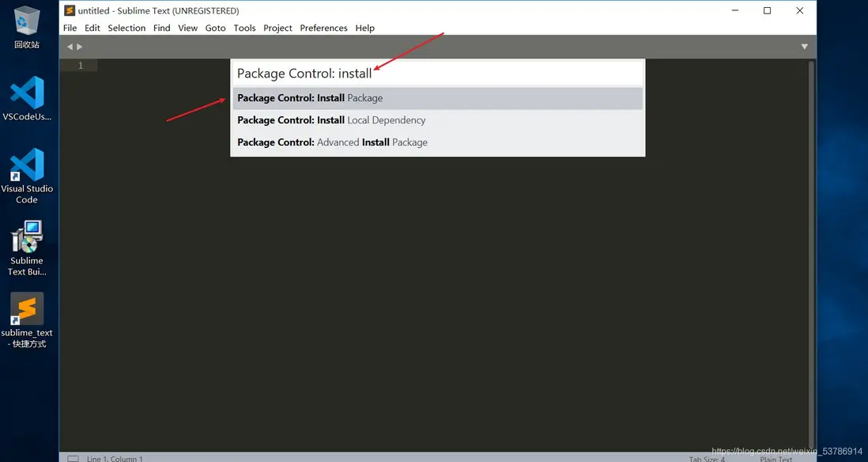
Task: Select Package Control: Advanced Install Package
Action: tap(437, 142)
